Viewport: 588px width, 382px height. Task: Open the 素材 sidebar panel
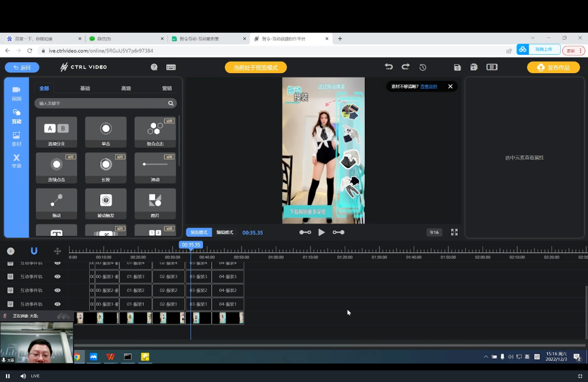pos(16,139)
